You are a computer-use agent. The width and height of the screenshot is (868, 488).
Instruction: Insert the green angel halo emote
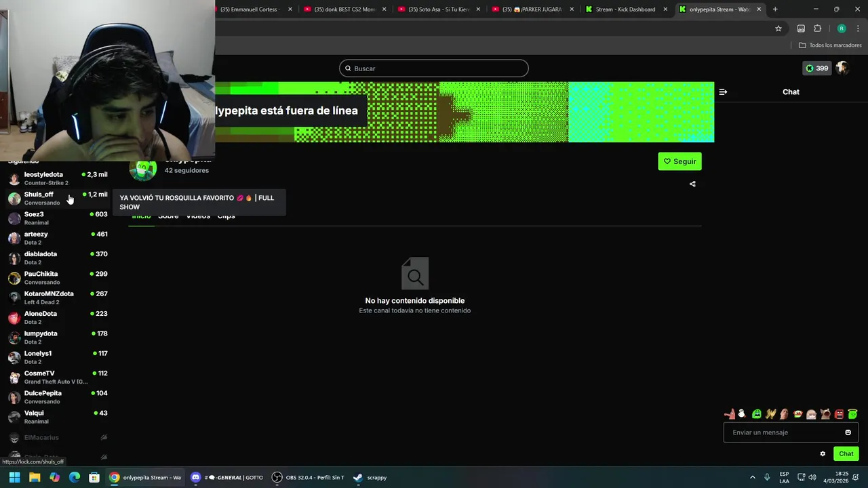[853, 414]
